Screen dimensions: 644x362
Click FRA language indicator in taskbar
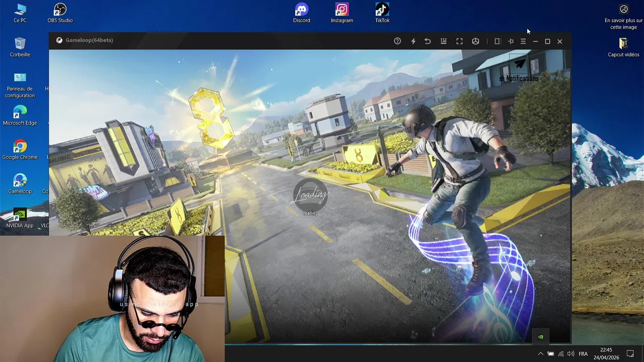coord(583,354)
